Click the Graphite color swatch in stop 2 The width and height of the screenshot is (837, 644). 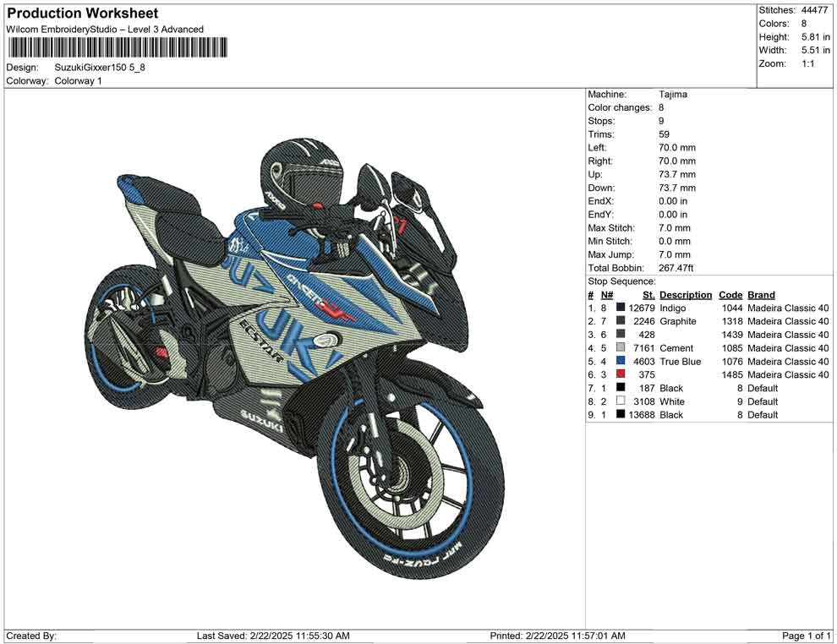(621, 321)
